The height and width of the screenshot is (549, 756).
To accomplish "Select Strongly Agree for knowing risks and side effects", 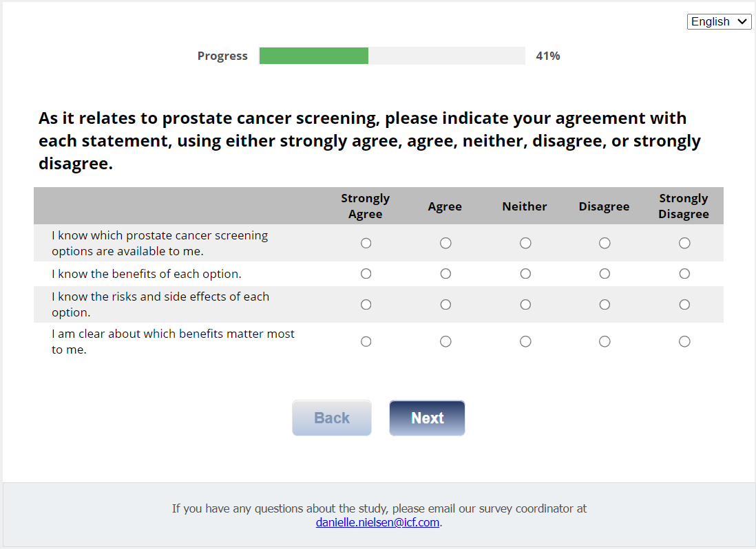I will tap(366, 304).
